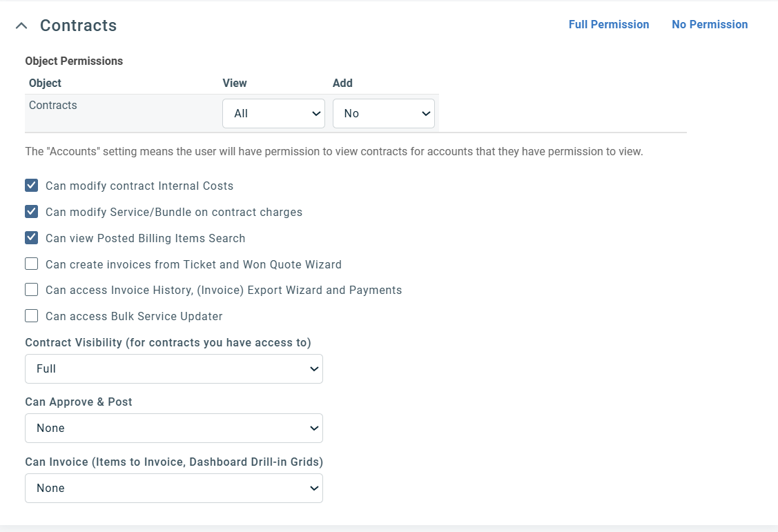Click the No Permission link
The image size is (778, 532).
click(709, 24)
